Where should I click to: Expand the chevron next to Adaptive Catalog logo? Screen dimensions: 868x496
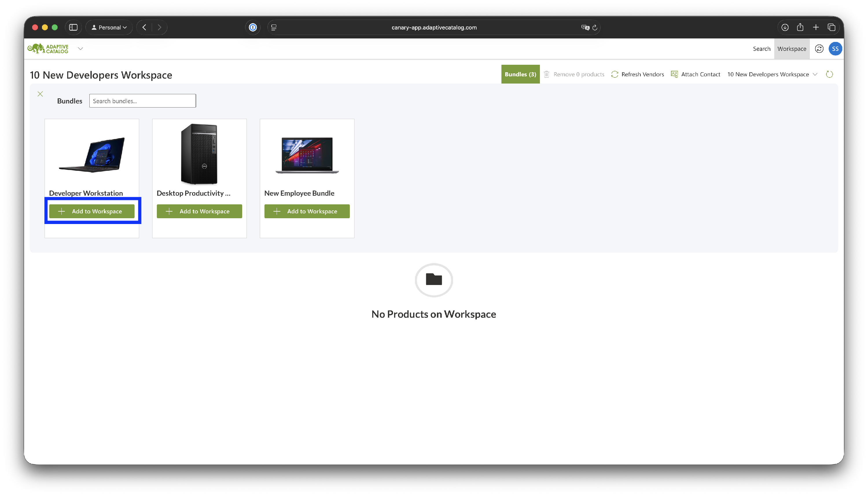click(x=80, y=49)
